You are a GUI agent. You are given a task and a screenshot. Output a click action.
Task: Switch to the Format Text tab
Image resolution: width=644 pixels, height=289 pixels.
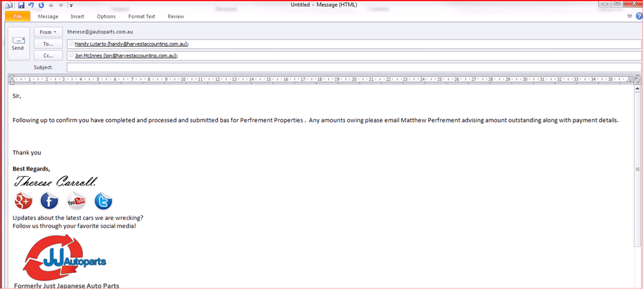(141, 16)
